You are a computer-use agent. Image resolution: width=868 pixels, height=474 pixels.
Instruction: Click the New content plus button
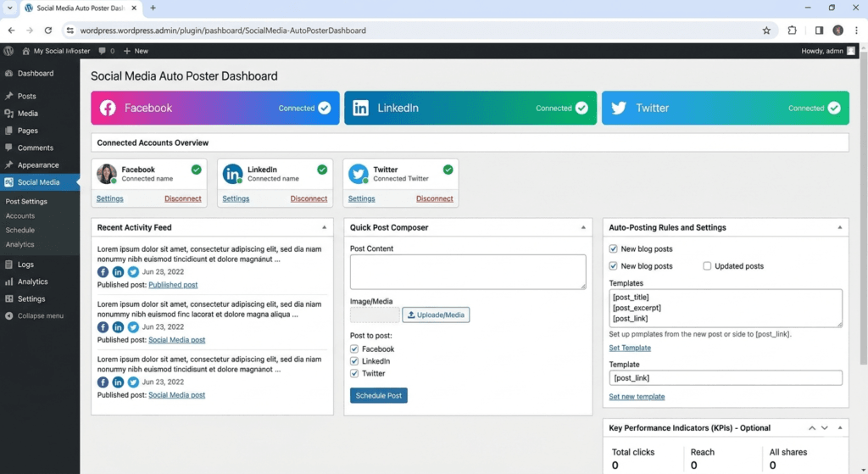pyautogui.click(x=136, y=51)
